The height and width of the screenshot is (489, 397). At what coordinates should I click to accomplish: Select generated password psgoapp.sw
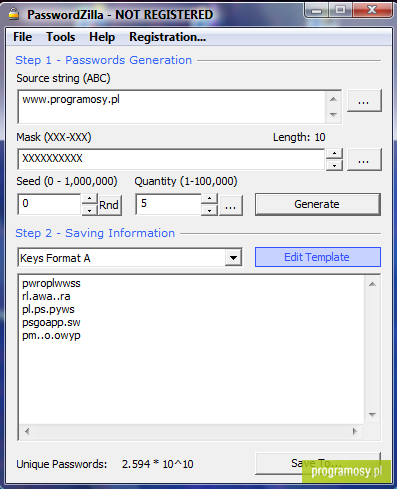point(51,322)
